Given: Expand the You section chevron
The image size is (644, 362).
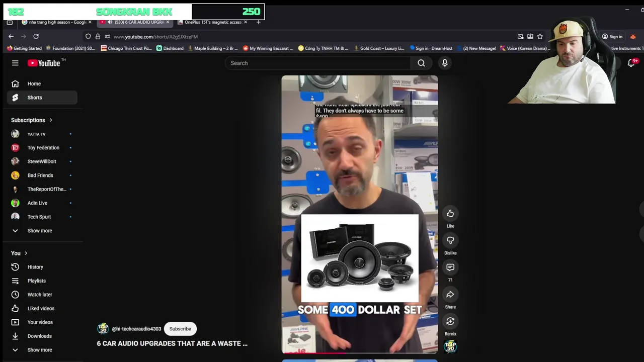Looking at the screenshot, I should tap(26, 253).
